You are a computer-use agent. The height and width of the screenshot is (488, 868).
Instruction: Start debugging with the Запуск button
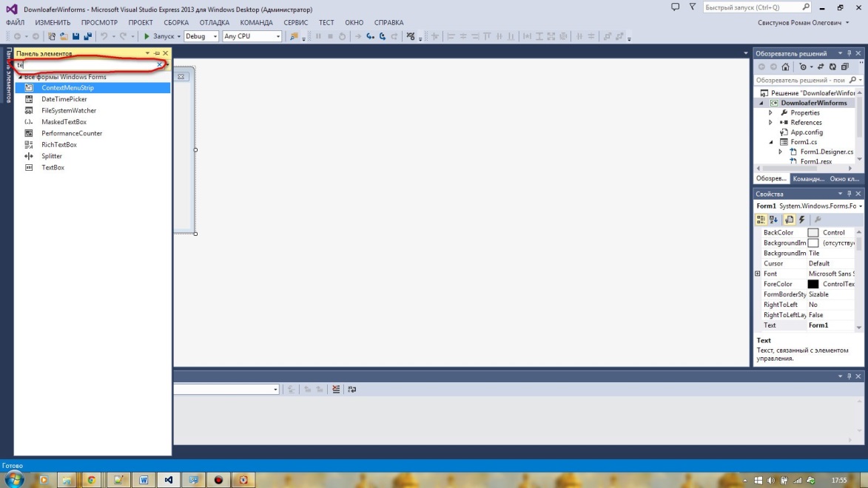pyautogui.click(x=159, y=36)
